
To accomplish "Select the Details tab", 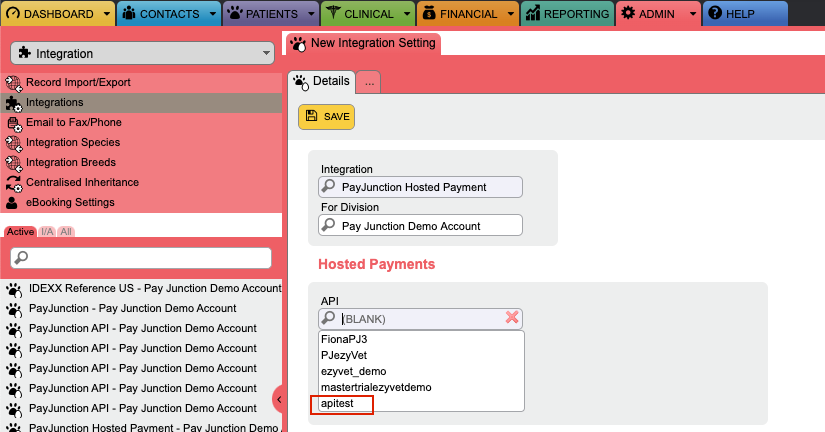I will tap(321, 82).
